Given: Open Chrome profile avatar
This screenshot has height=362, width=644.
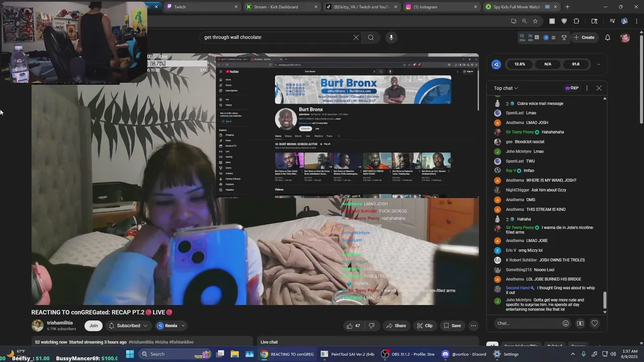Looking at the screenshot, I should 624,21.
